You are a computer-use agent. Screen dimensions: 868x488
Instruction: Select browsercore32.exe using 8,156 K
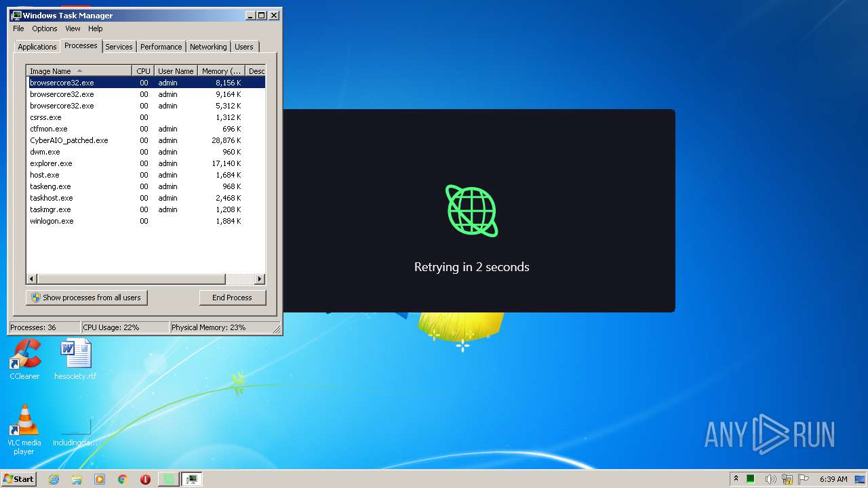pyautogui.click(x=146, y=83)
